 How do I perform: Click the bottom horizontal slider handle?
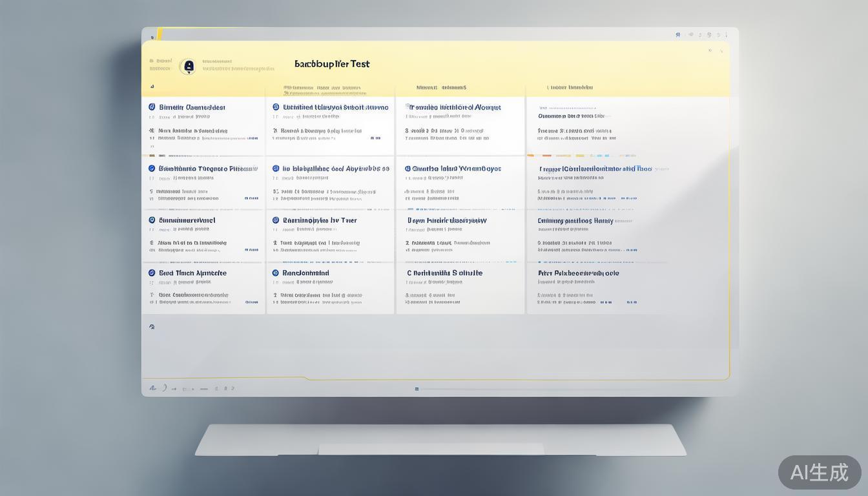click(417, 389)
